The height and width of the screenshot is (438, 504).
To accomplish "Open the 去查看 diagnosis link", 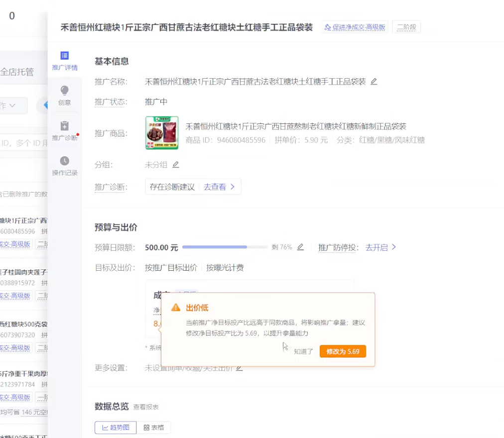I will [x=215, y=187].
